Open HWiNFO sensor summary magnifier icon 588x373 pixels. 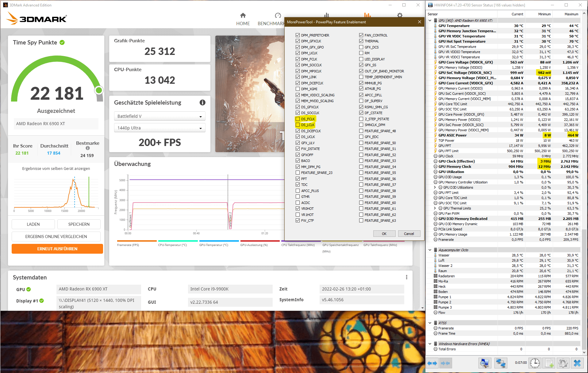coord(485,363)
